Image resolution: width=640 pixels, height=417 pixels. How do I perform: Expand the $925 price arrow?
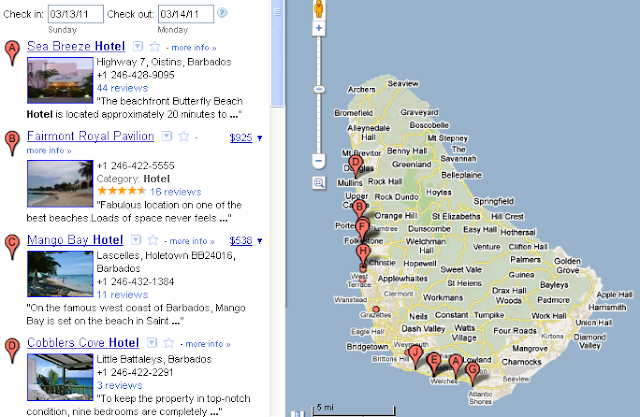coord(259,138)
